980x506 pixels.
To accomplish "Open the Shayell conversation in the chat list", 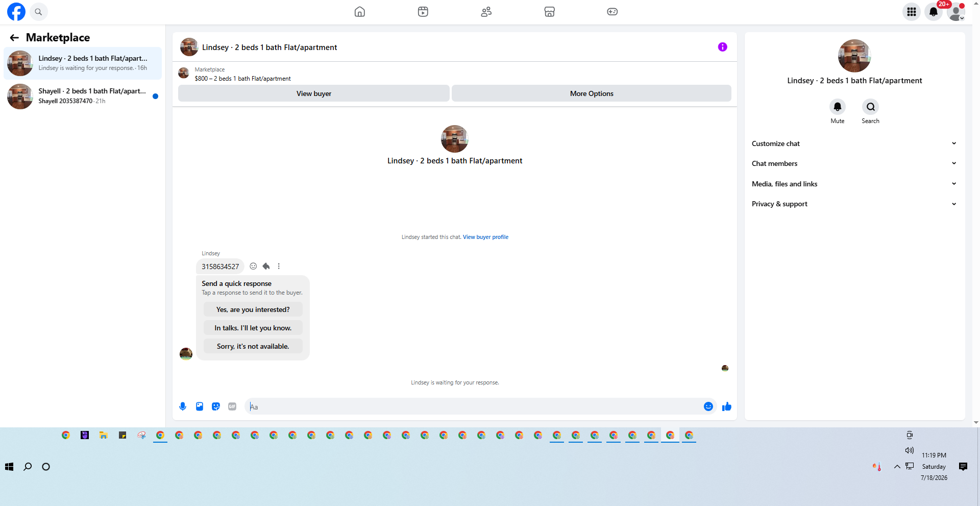I will pos(83,96).
